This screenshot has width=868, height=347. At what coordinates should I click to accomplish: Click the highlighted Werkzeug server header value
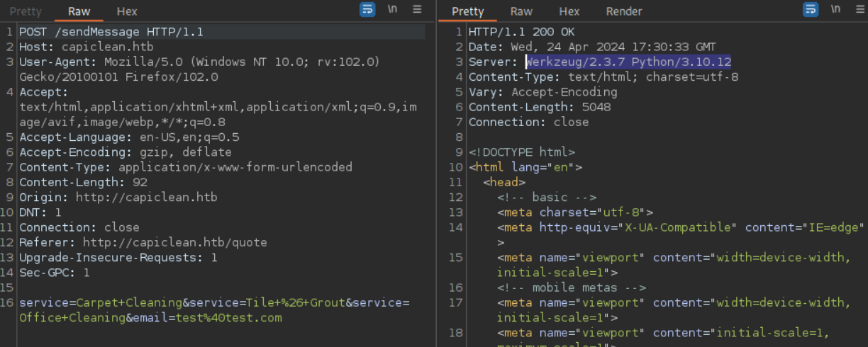pos(628,62)
